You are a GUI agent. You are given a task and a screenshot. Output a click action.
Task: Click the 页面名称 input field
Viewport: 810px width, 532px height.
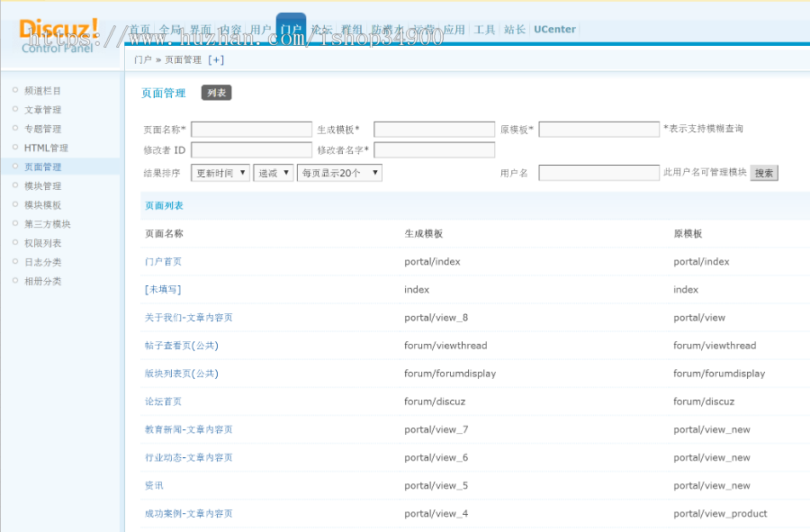click(x=252, y=129)
